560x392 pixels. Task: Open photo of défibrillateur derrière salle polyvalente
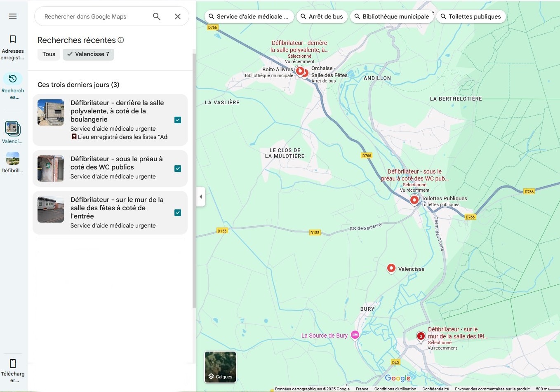click(51, 113)
